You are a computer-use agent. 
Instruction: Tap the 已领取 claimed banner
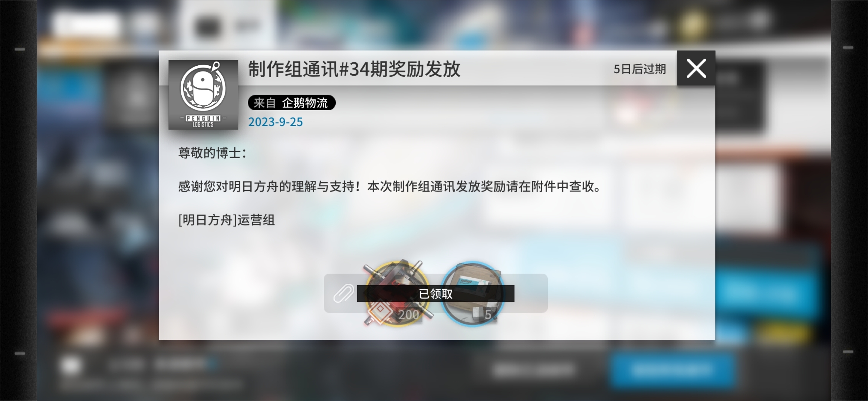435,293
